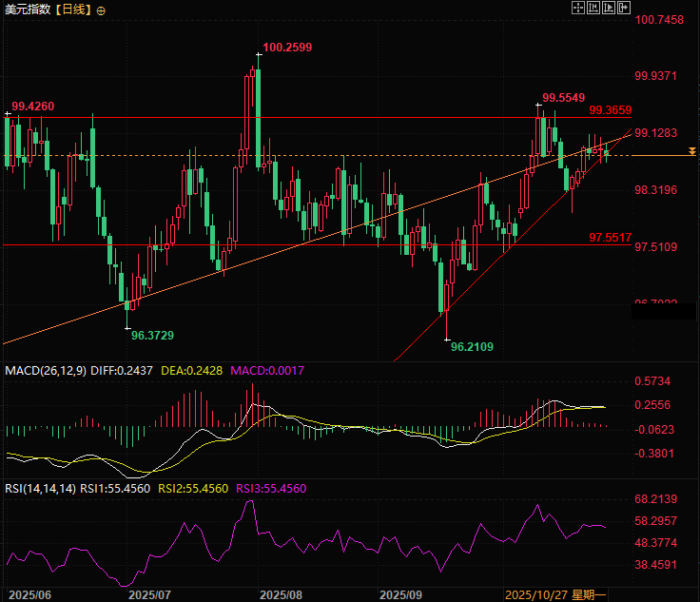Image resolution: width=700 pixels, height=602 pixels.
Task: Click the 99.3659 horizontal resistance level label
Action: [611, 110]
